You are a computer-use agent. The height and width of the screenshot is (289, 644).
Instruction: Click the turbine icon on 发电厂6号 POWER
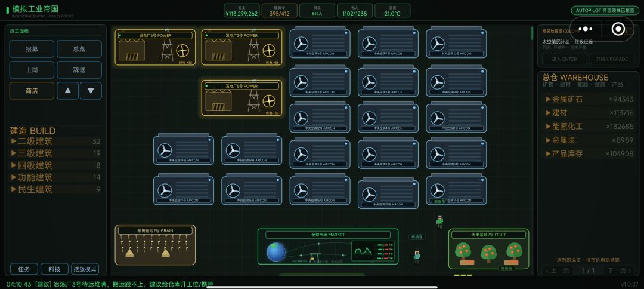click(182, 51)
